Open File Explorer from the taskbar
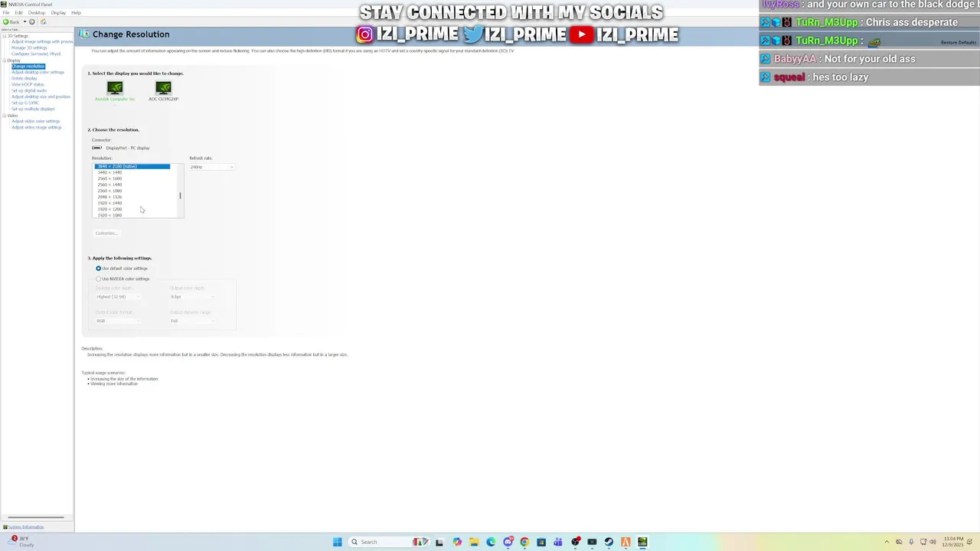 click(x=474, y=542)
